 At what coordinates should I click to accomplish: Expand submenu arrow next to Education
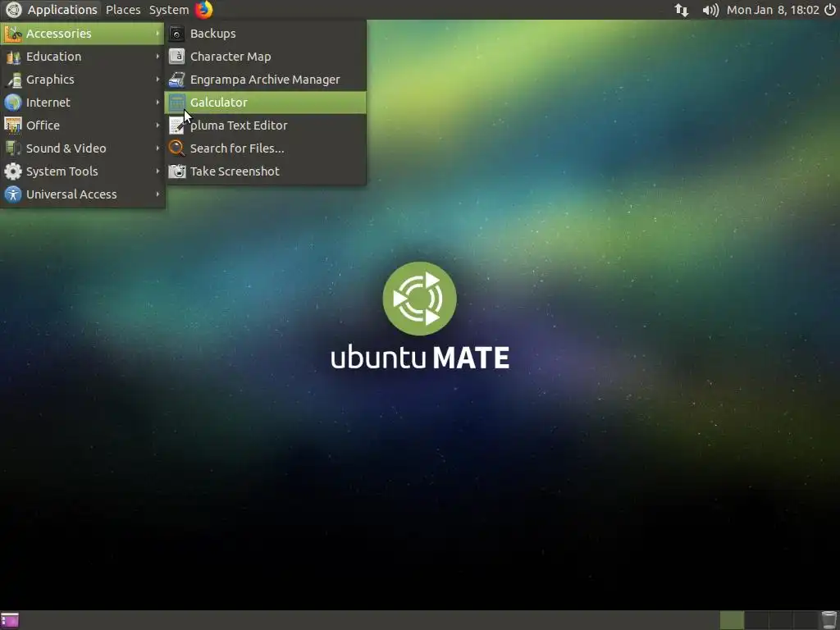157,57
